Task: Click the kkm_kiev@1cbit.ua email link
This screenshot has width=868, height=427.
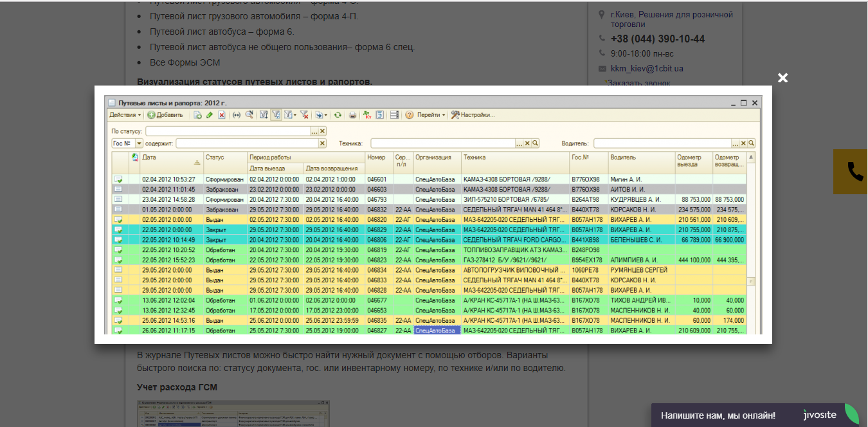Action: (647, 69)
